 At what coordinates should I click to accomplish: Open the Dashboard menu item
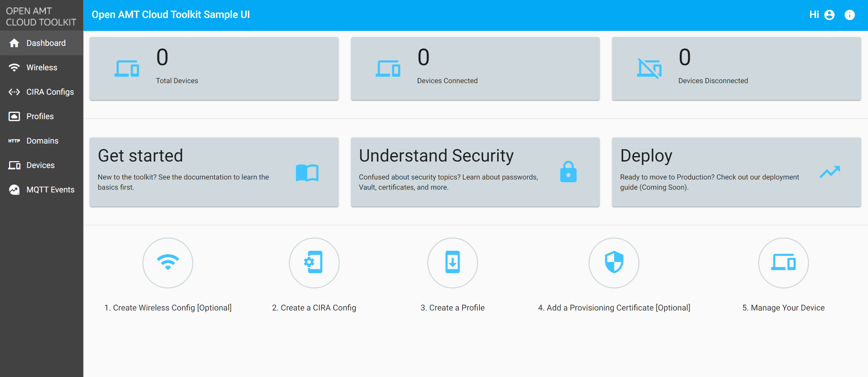coord(41,43)
